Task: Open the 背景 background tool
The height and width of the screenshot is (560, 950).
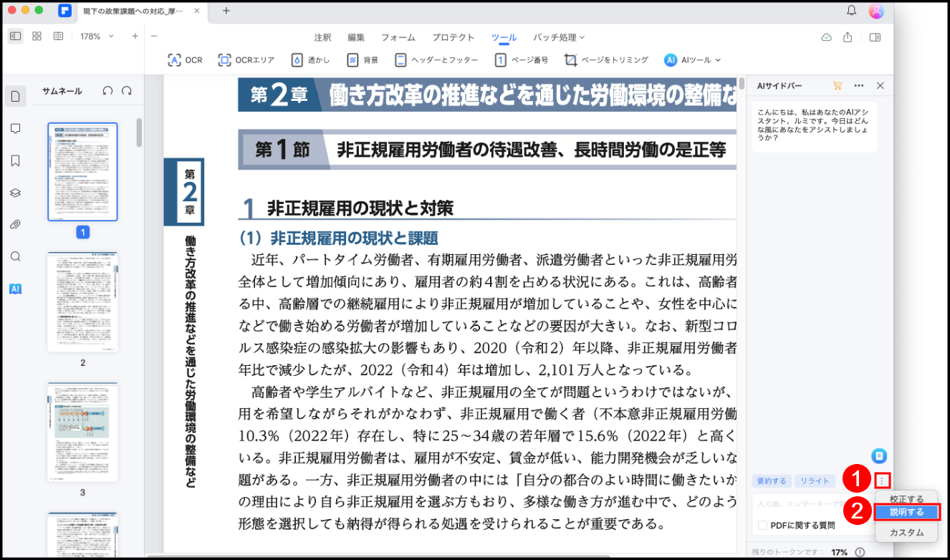Action: click(363, 60)
